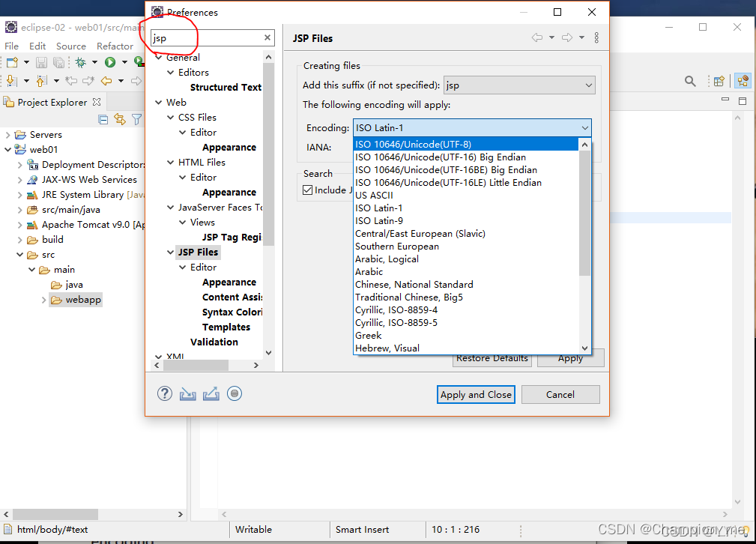The image size is (756, 544).
Task: Collapse the CSS Files tree node
Action: click(x=171, y=117)
